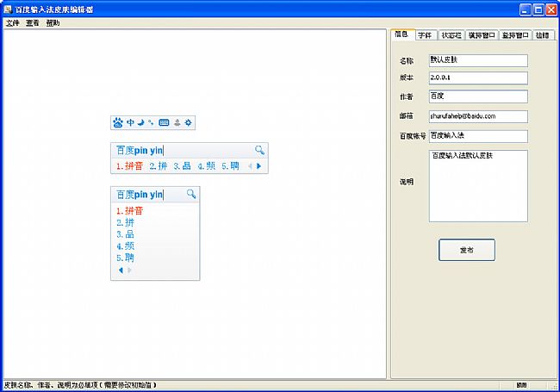Open the 帮助 menu

(53, 23)
